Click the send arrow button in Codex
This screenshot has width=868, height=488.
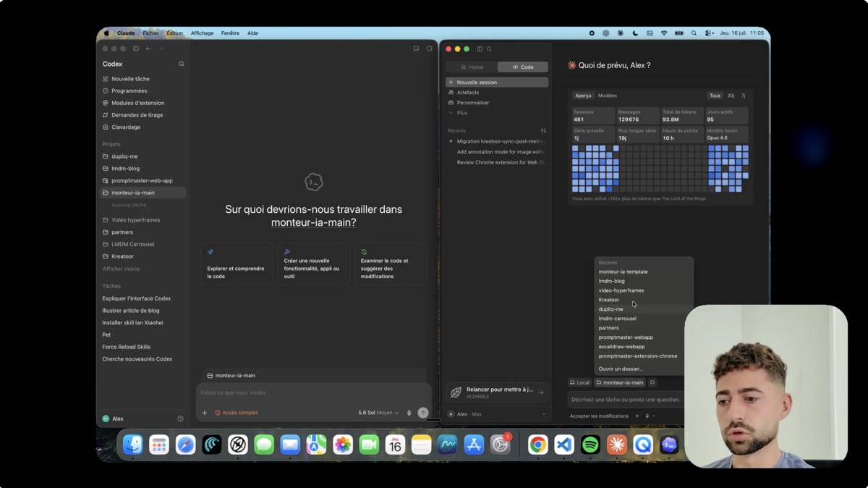(x=423, y=413)
